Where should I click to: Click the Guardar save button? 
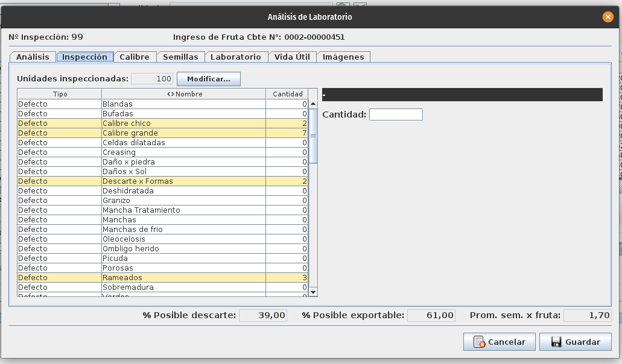click(575, 342)
